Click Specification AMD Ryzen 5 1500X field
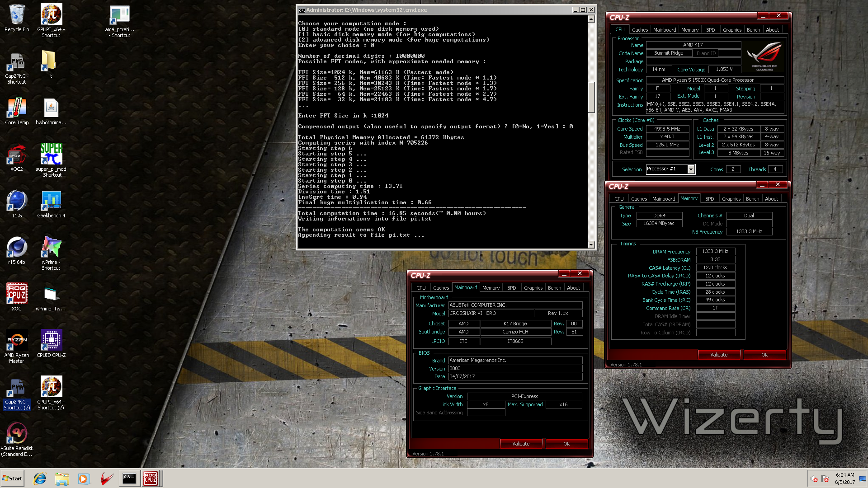Screen dimensions: 868x488 pos(715,80)
